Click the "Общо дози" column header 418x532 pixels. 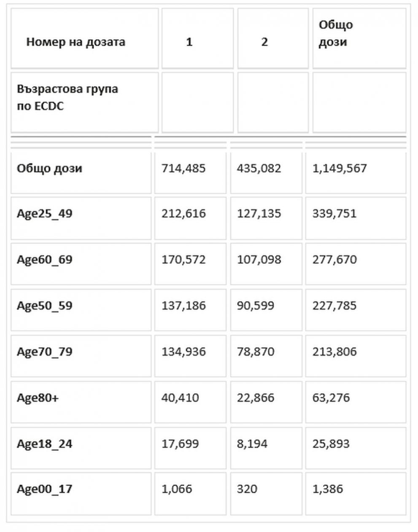click(x=336, y=33)
